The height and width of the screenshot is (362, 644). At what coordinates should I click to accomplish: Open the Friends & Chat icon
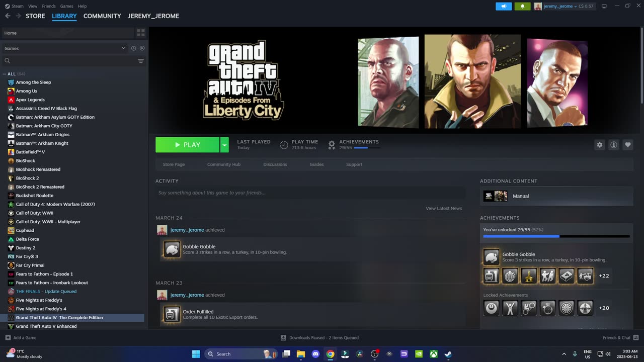coord(636,337)
